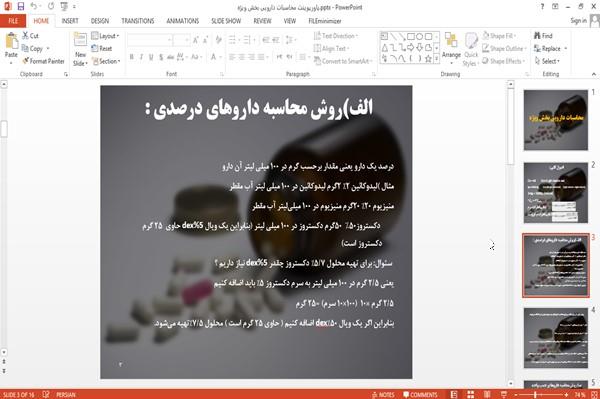Viewport: 600px width, 399px height.
Task: Switch to Slide Sorter view
Action: (471, 394)
